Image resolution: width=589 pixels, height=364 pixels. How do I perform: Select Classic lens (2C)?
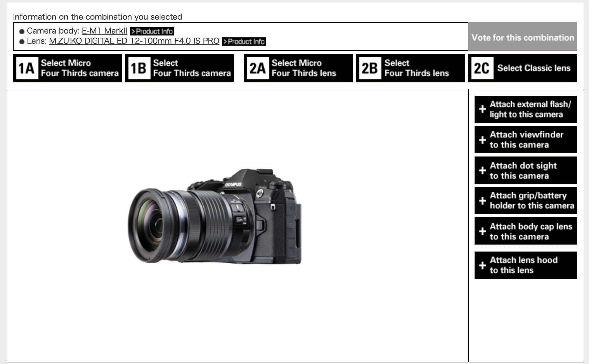pos(523,68)
